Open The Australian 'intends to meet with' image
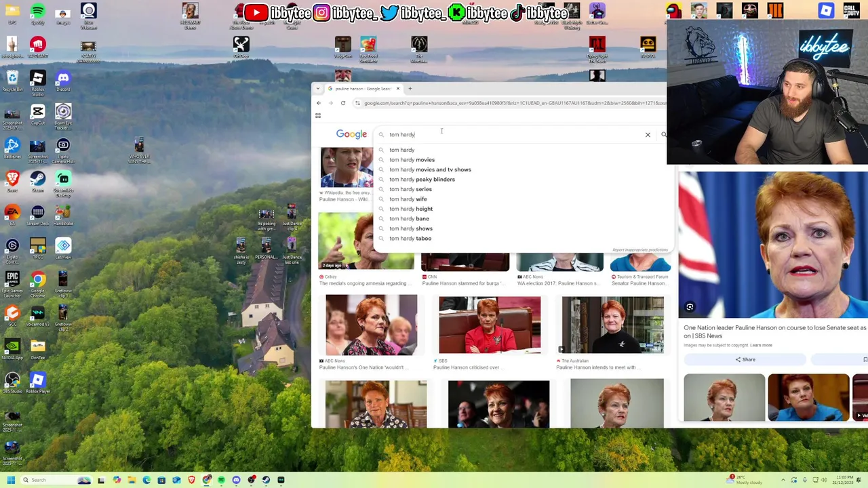This screenshot has height=488, width=868. (613, 325)
